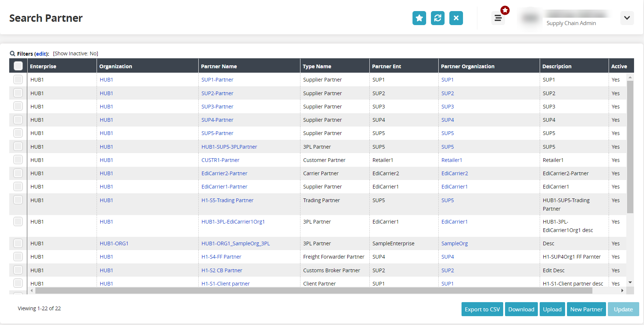644x325 pixels.
Task: Click the magnifier icon next to Filters
Action: (x=13, y=54)
